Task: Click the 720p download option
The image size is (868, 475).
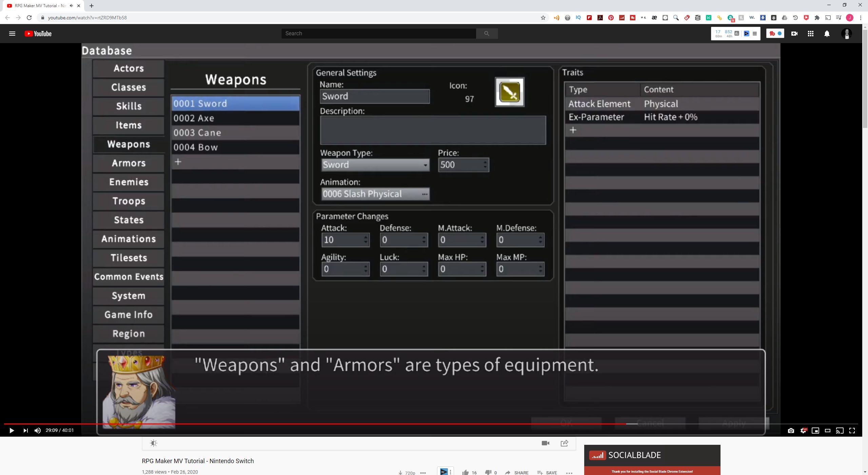Action: click(407, 472)
